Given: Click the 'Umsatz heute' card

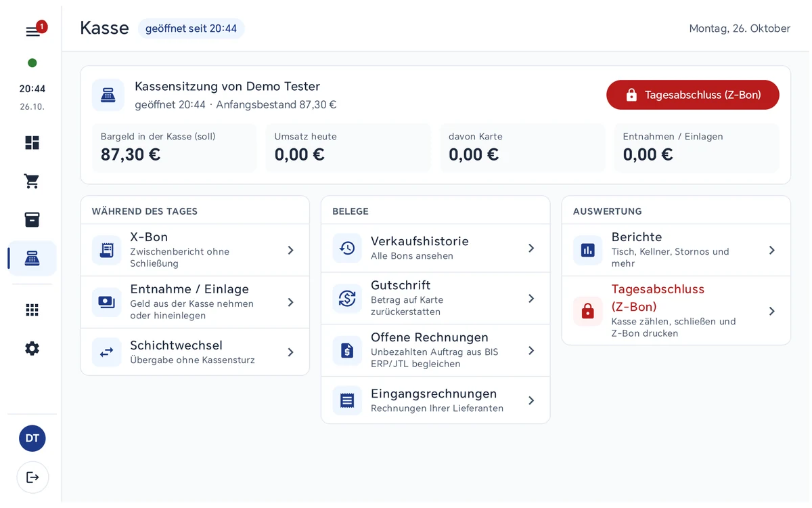Looking at the screenshot, I should tap(348, 148).
